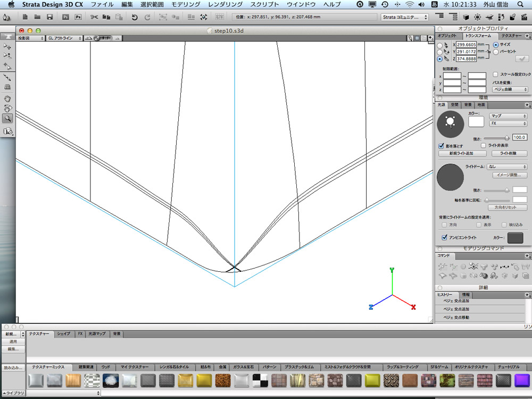Open the モデリング menu

click(x=186, y=4)
